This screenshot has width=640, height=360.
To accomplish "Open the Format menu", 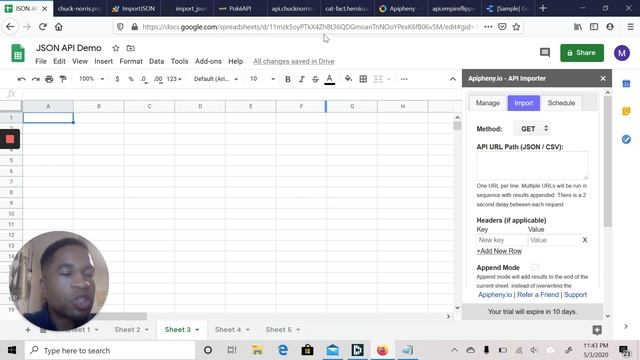I will (x=131, y=61).
